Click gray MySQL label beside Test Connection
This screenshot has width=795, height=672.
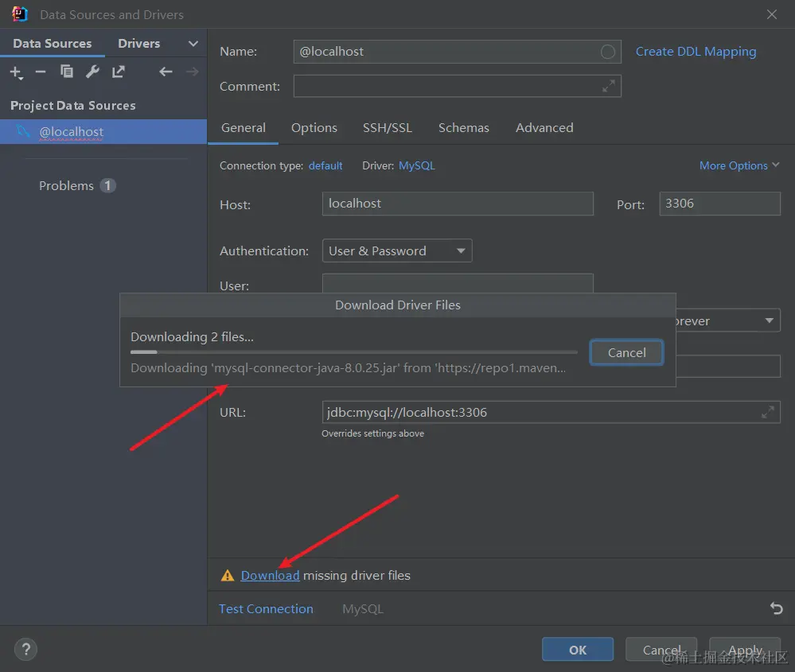[363, 608]
